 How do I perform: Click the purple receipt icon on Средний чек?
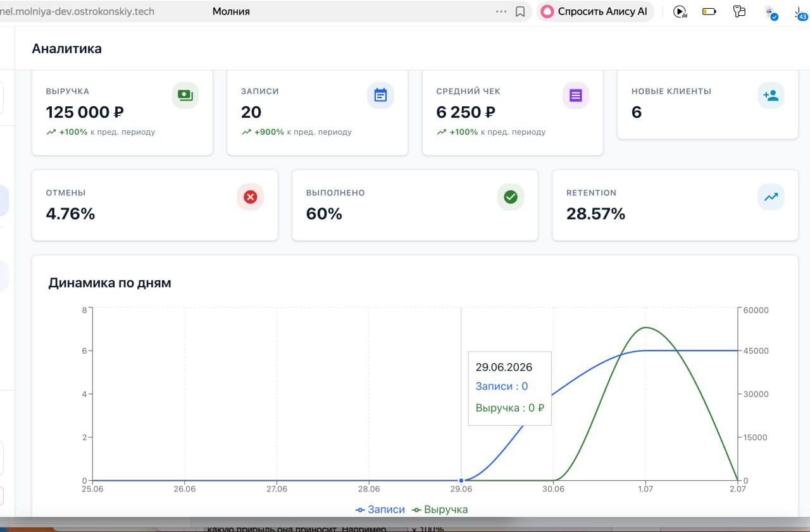pos(575,96)
